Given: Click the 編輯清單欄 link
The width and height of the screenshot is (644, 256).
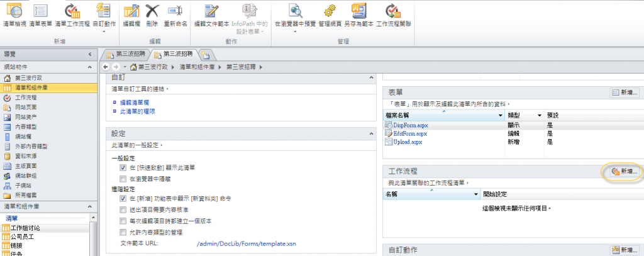Looking at the screenshot, I should (x=135, y=103).
